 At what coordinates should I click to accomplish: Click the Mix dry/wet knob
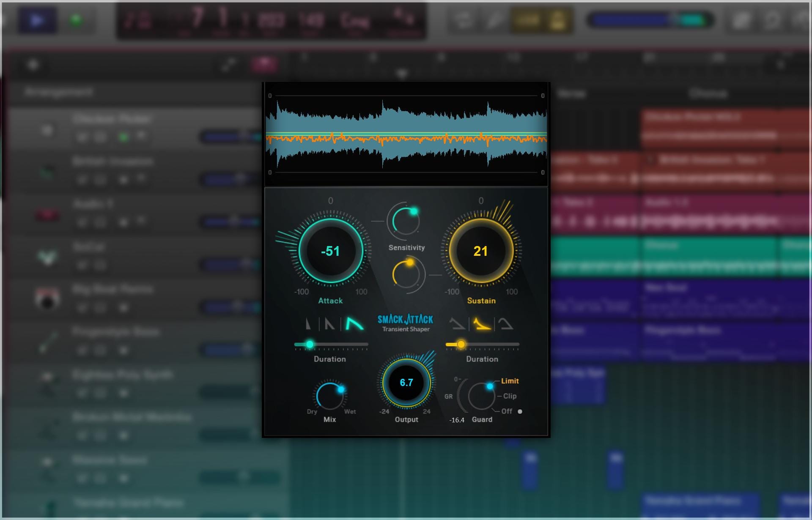pos(330,396)
